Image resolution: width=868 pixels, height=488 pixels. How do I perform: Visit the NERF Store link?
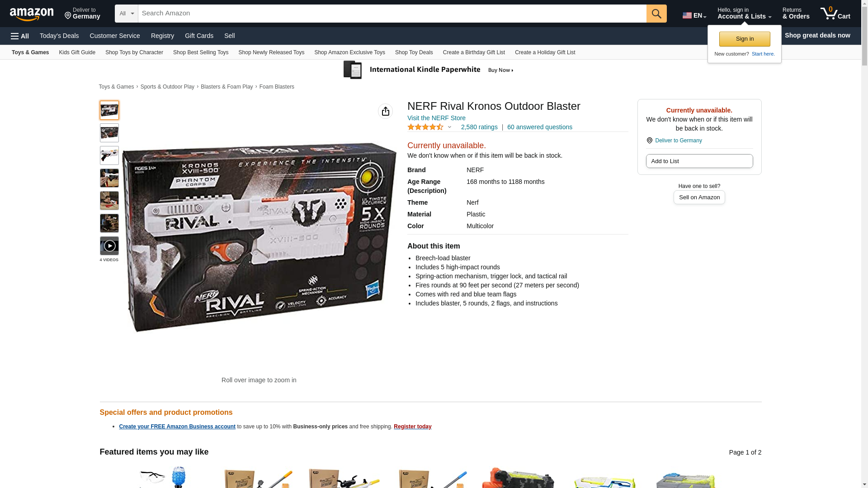pos(436,118)
